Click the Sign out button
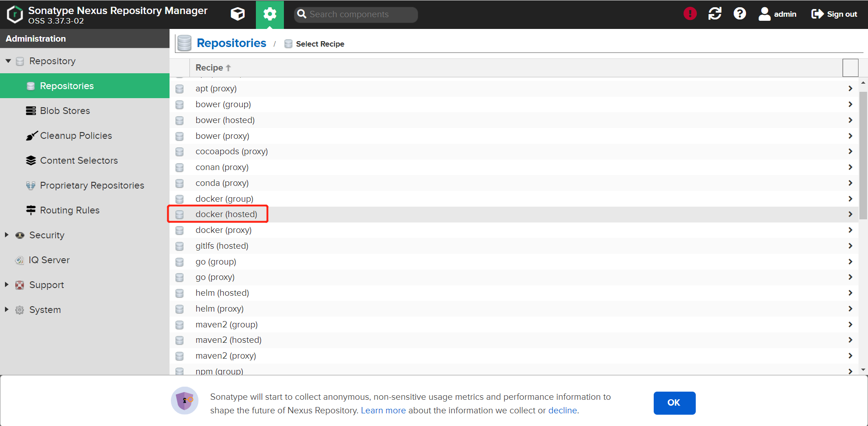868x426 pixels. coord(834,14)
